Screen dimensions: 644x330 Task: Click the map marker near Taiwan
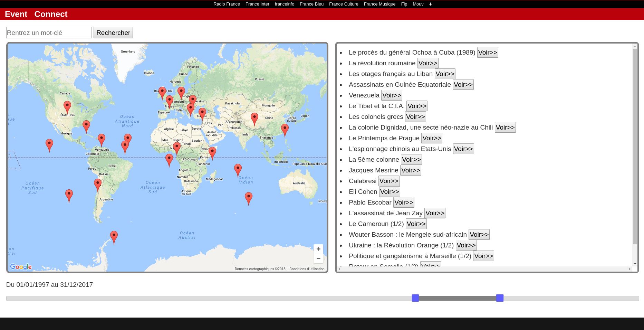285,131
